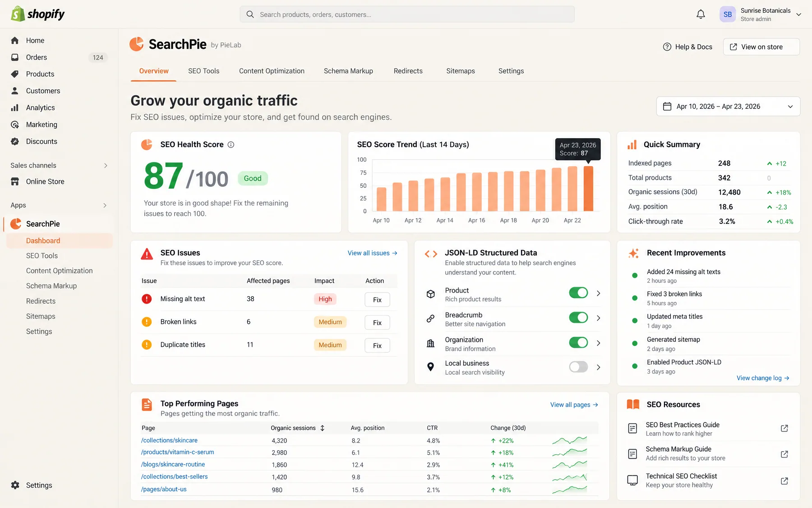
Task: Disable the Product structured data toggle
Action: (578, 293)
